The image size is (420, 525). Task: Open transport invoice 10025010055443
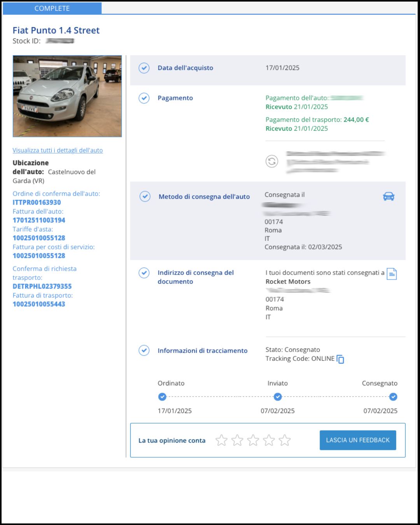click(39, 304)
